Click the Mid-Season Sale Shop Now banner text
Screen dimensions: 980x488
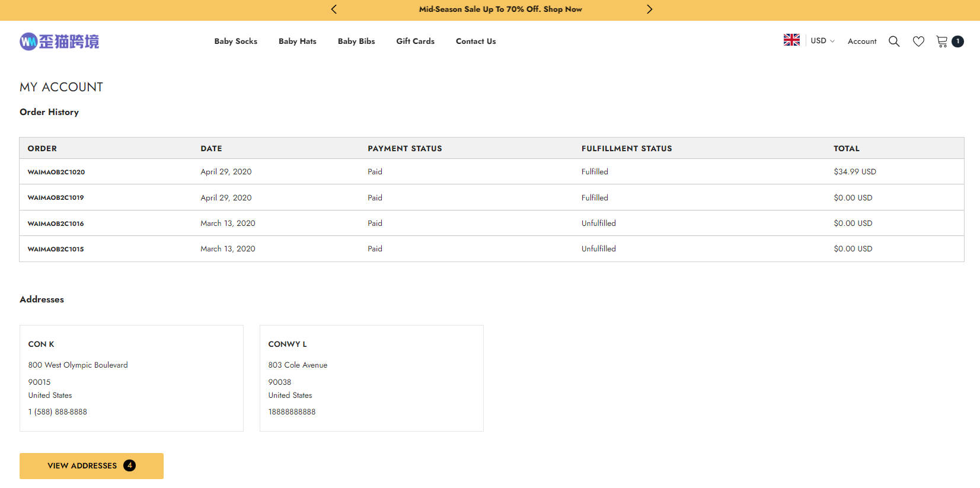[500, 9]
